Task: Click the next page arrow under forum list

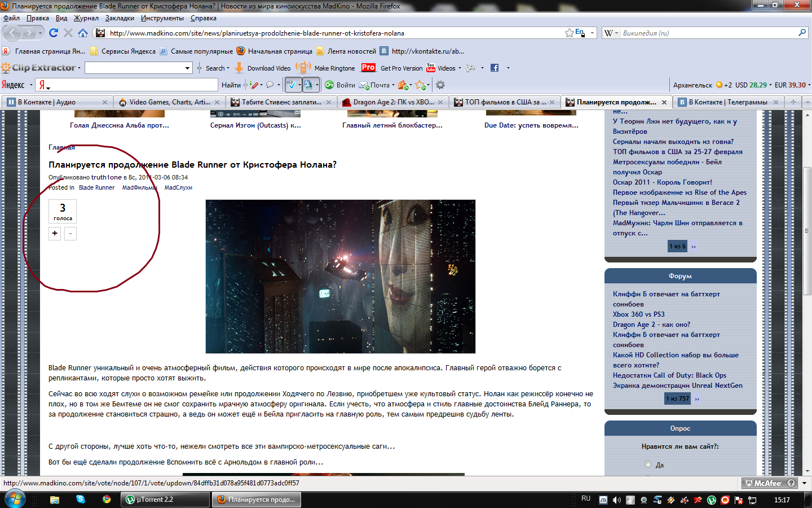Action: pyautogui.click(x=697, y=398)
